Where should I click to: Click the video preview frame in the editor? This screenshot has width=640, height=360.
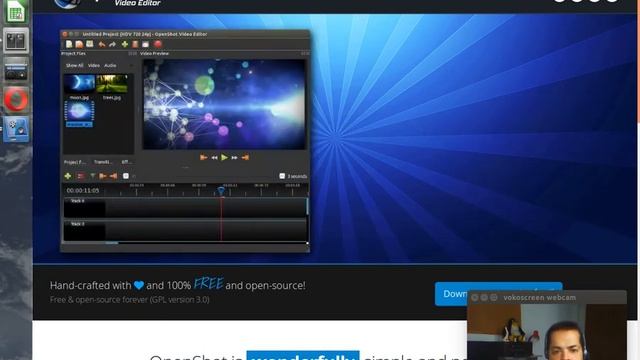pos(224,104)
